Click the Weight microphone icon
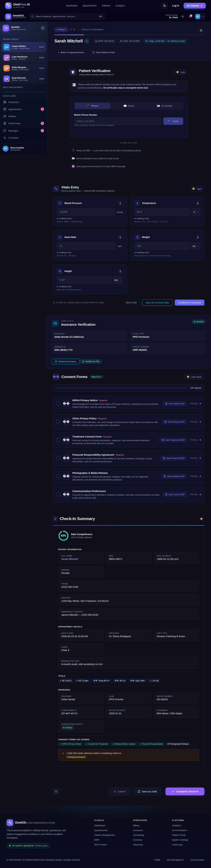This screenshot has width=211, height=868. point(197,237)
